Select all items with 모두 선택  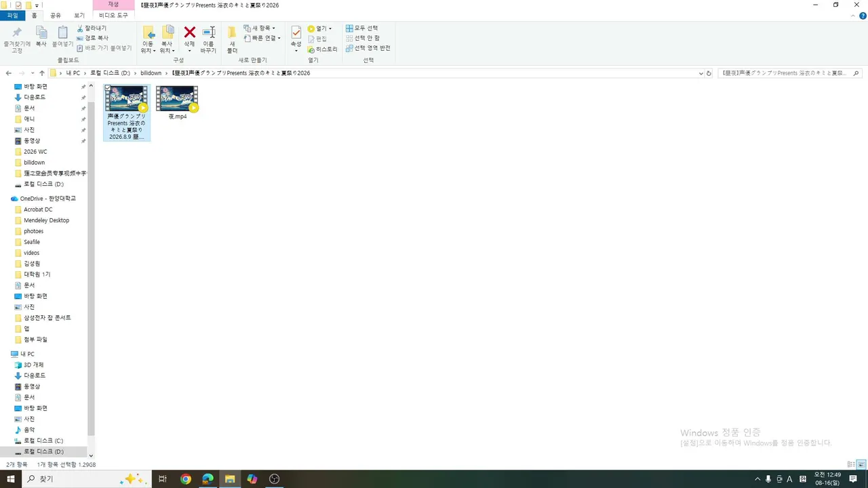tap(361, 28)
